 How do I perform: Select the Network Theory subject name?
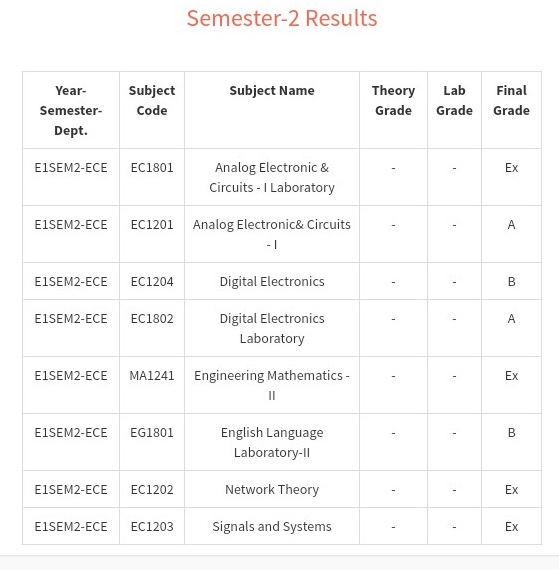point(272,489)
